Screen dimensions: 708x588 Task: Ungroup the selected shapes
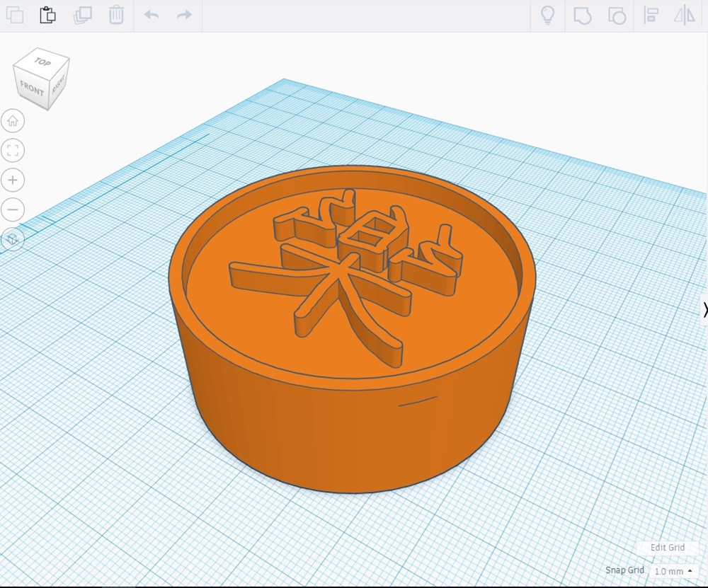[x=617, y=16]
